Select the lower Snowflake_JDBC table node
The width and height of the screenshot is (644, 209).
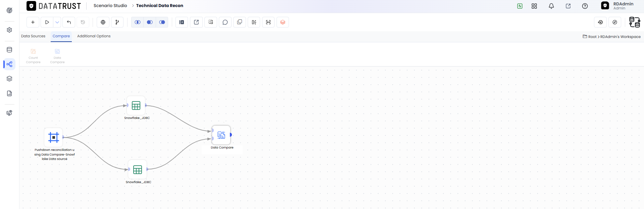[x=138, y=170]
